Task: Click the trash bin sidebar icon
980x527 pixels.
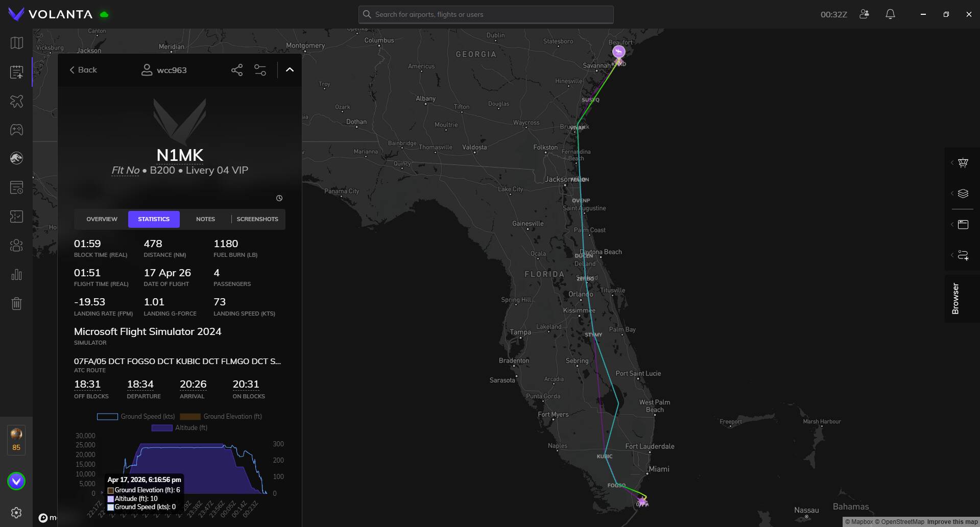Action: tap(16, 304)
